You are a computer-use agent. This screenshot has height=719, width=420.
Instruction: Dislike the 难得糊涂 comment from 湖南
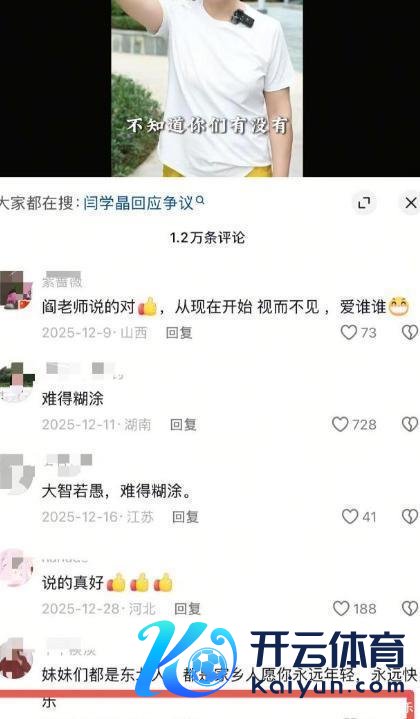[x=410, y=424]
